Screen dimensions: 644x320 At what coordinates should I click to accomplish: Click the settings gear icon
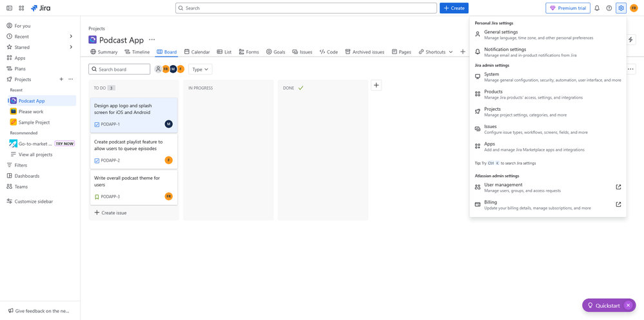621,8
